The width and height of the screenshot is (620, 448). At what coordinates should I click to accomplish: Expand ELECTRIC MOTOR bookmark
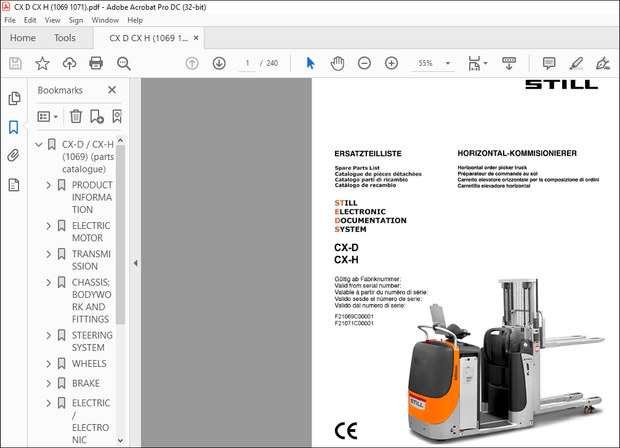pos(48,226)
